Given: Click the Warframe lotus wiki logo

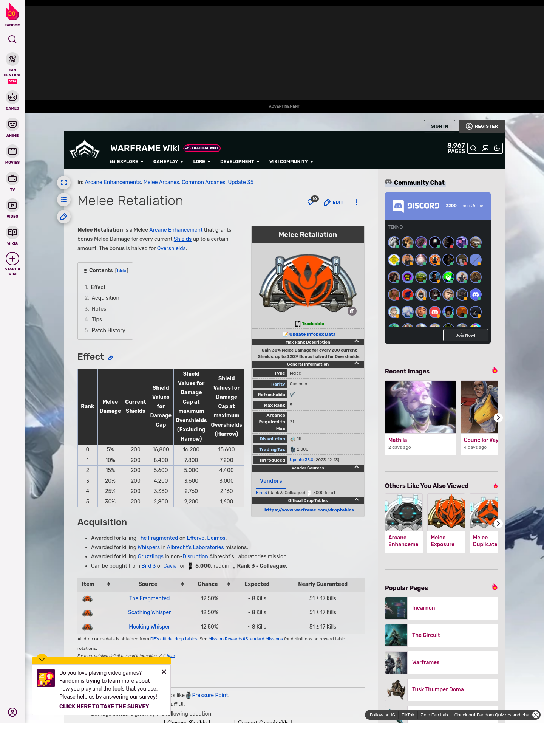Looking at the screenshot, I should point(85,149).
